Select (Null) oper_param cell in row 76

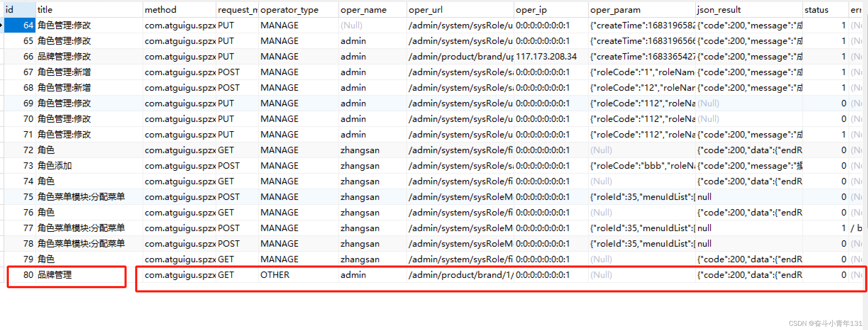642,213
